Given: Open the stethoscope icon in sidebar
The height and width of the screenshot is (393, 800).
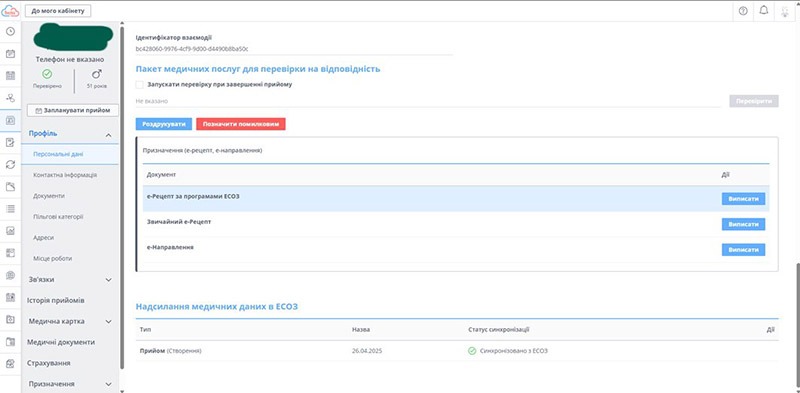Looking at the screenshot, I should tap(10, 98).
